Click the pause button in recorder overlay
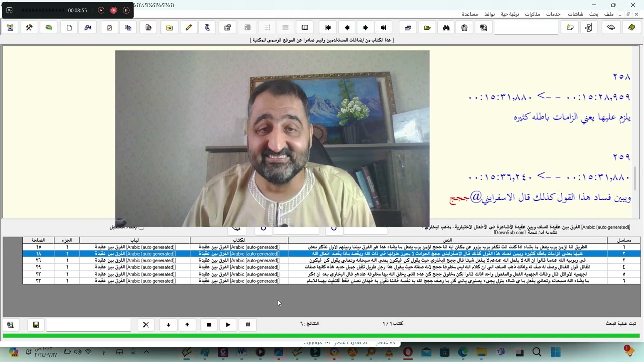This screenshot has height=362, width=644. pyautogui.click(x=126, y=10)
